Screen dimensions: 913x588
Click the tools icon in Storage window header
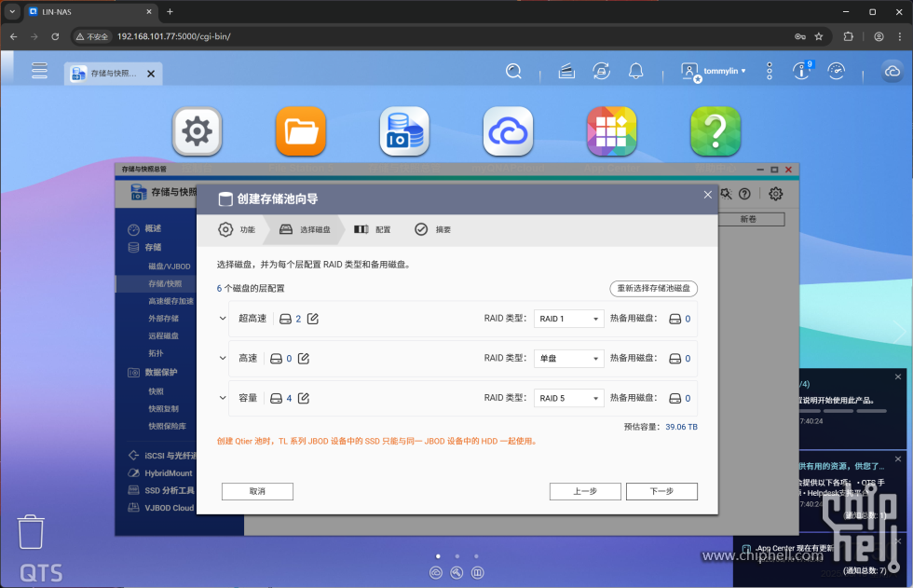tap(726, 194)
